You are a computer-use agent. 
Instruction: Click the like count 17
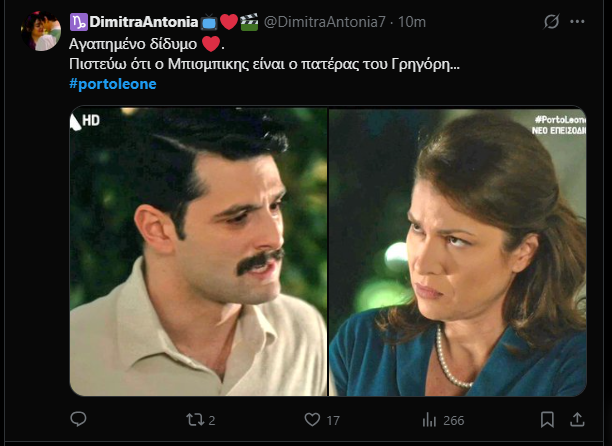tap(331, 419)
